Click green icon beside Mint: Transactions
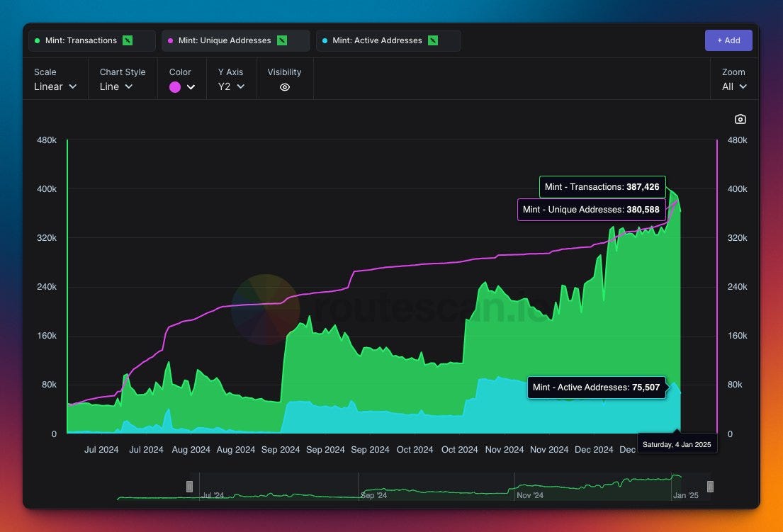The width and height of the screenshot is (783, 532). pos(128,40)
